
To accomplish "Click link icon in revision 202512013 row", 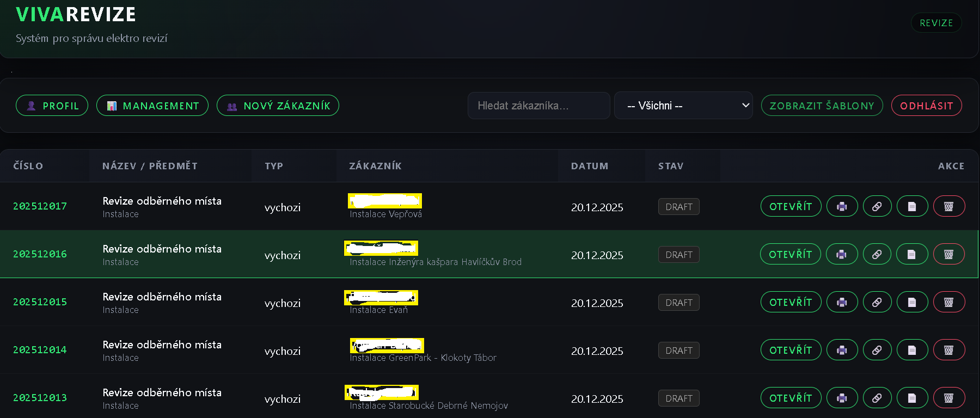I will 877,398.
